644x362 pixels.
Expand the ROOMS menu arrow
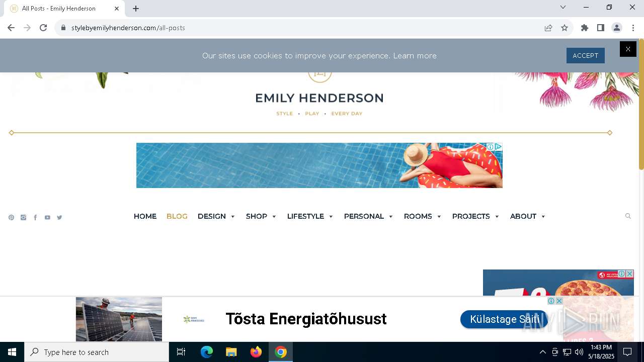click(439, 217)
